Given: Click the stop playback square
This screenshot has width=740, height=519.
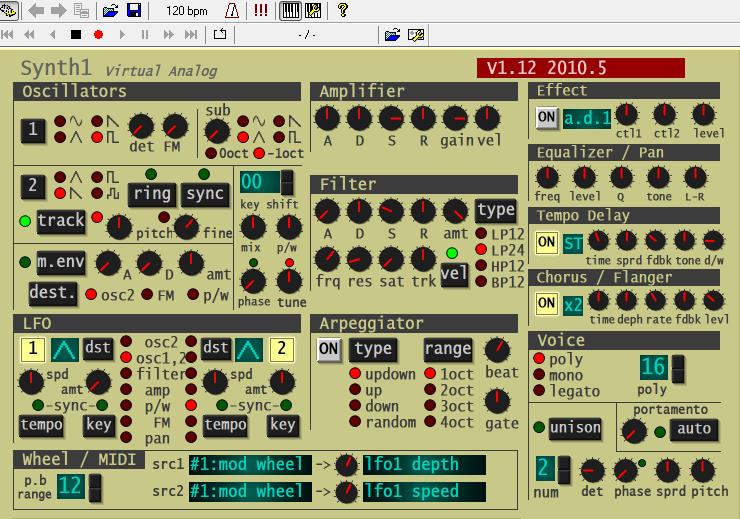Looking at the screenshot, I should [x=76, y=34].
